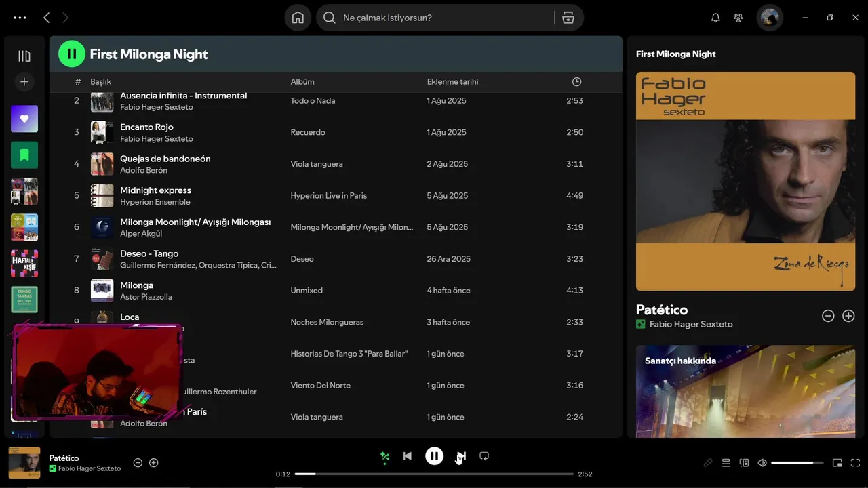Open album Todo o Nada
Screen dimensions: 868x488
coord(313,101)
